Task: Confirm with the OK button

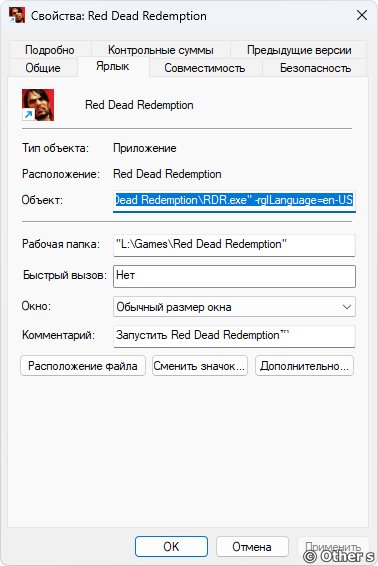Action: (x=171, y=547)
